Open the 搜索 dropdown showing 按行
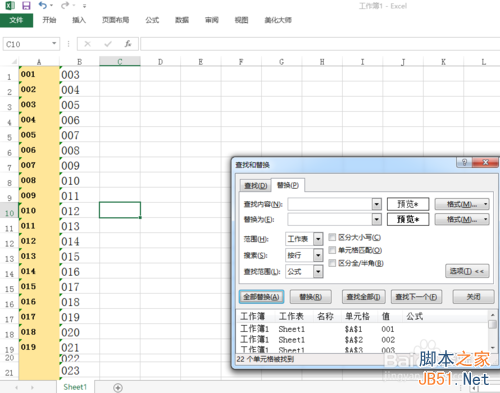Image resolution: width=500 pixels, height=393 pixels. click(318, 255)
